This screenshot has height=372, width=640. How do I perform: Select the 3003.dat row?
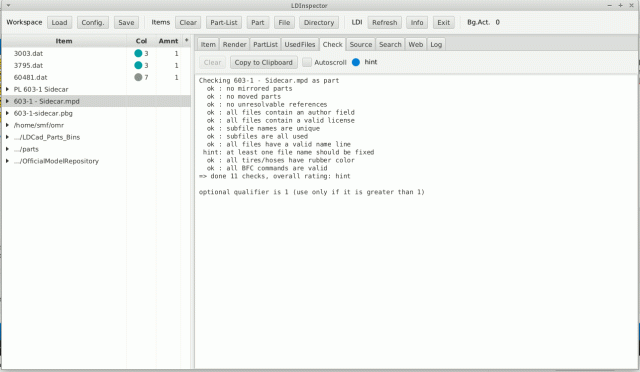pyautogui.click(x=97, y=53)
